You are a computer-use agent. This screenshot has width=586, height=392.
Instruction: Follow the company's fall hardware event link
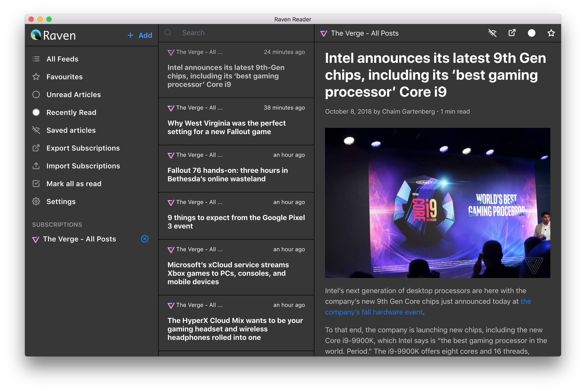[374, 312]
